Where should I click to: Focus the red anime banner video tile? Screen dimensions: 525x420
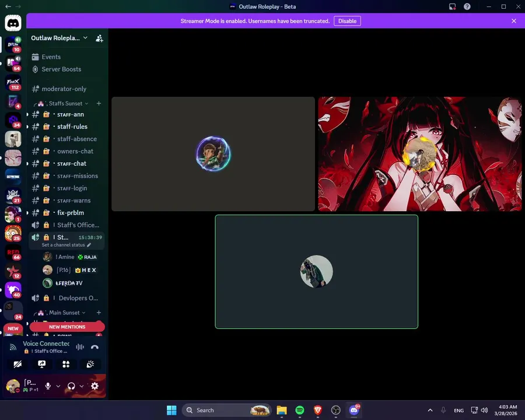419,154
